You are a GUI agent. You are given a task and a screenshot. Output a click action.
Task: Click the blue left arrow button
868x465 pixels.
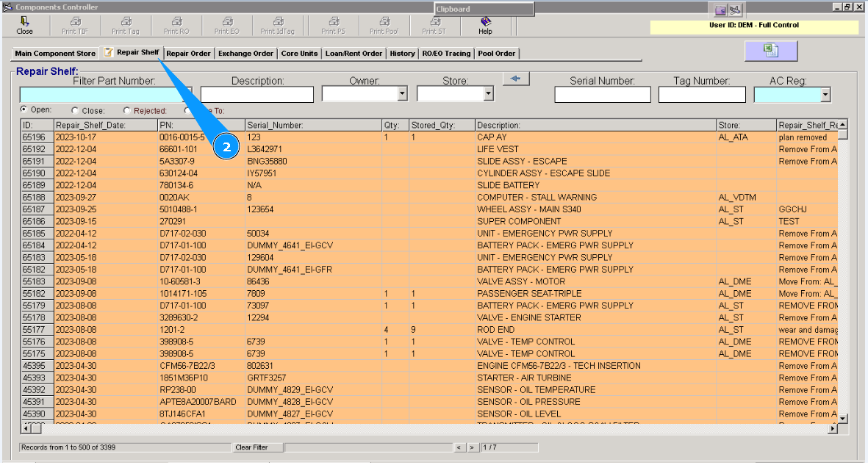(516, 79)
